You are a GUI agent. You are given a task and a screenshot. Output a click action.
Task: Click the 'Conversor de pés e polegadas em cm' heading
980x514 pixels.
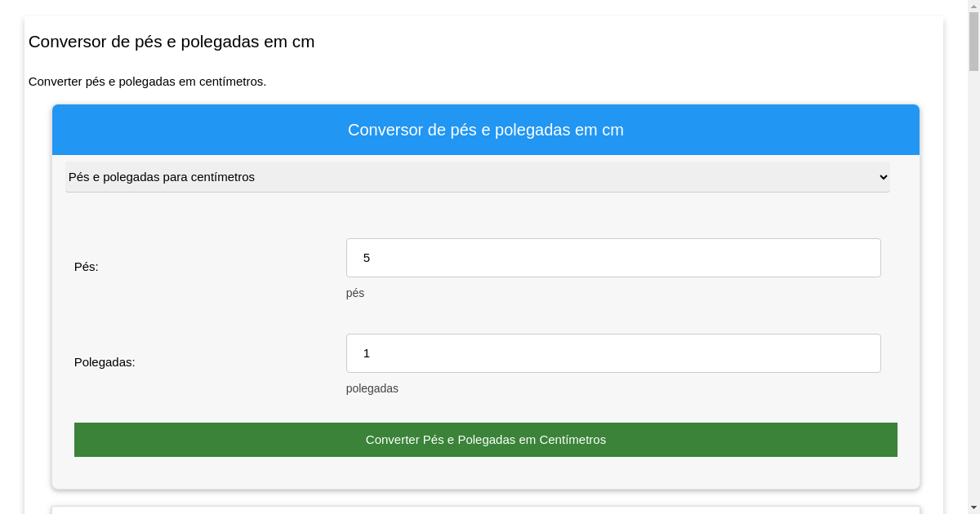[x=171, y=42]
